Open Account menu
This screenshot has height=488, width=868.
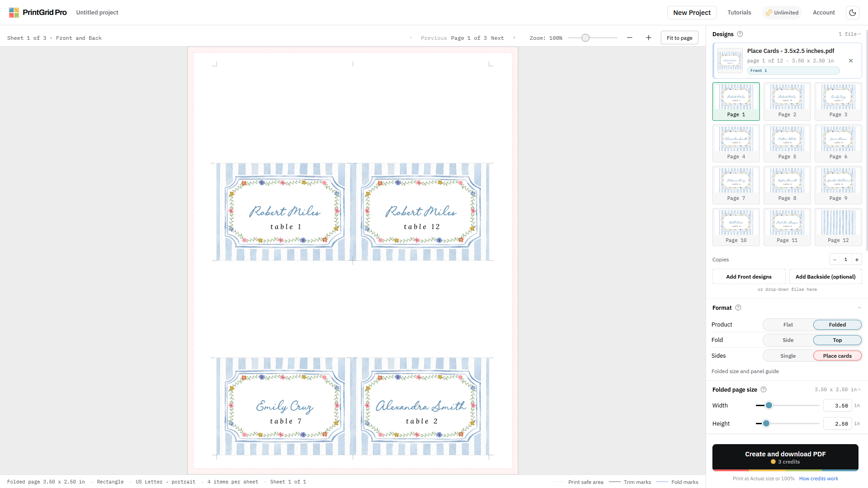click(x=824, y=13)
